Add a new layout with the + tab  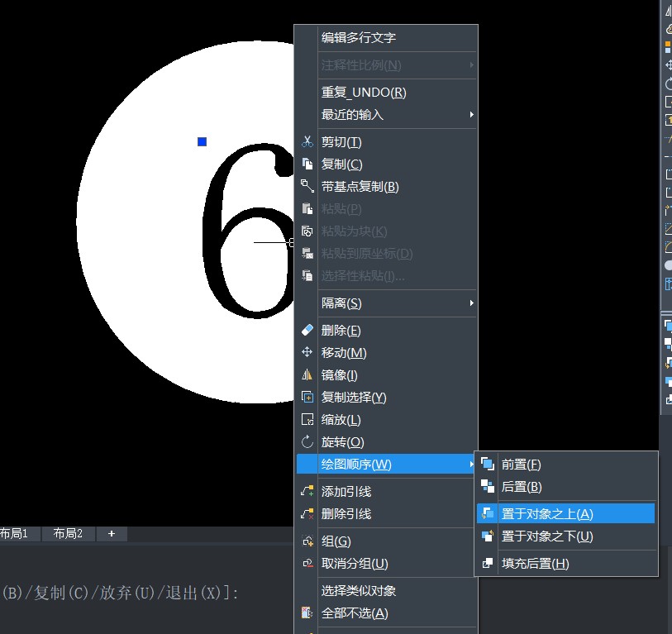click(x=112, y=534)
